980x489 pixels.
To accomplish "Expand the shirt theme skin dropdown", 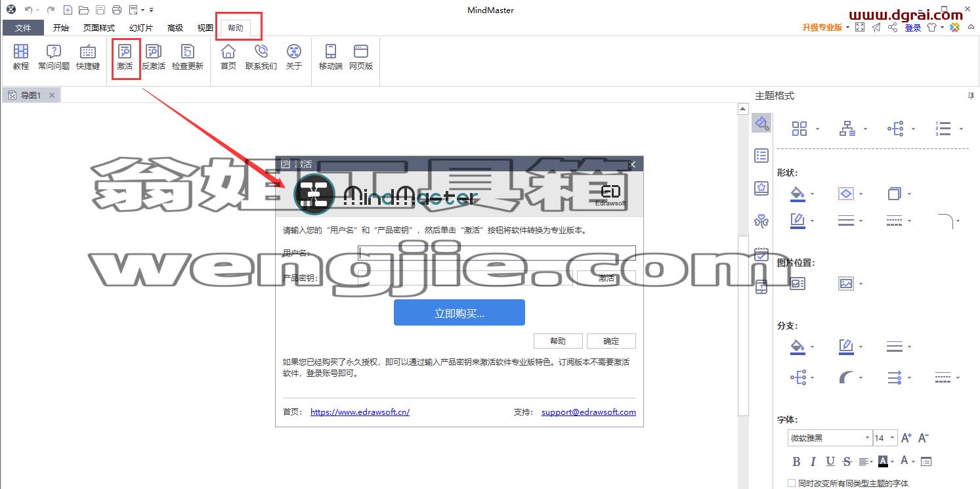I will 942,28.
